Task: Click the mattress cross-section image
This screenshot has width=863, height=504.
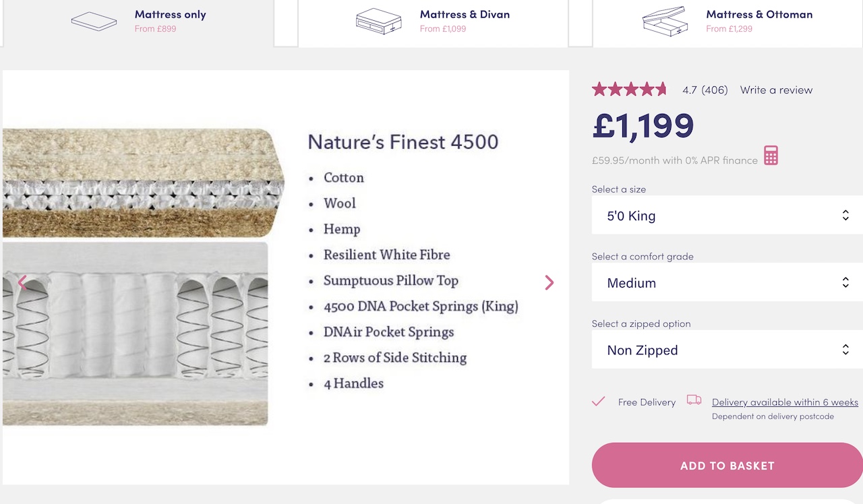Action: [x=135, y=277]
